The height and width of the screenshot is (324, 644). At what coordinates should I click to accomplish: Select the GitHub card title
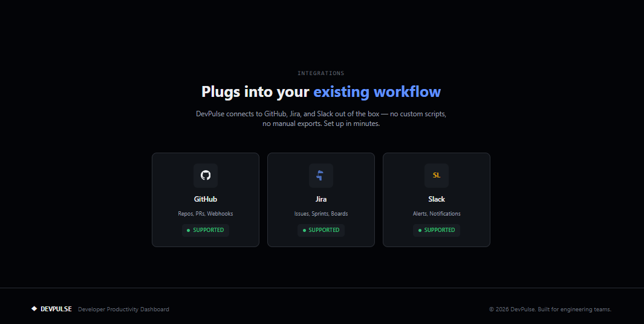click(206, 199)
